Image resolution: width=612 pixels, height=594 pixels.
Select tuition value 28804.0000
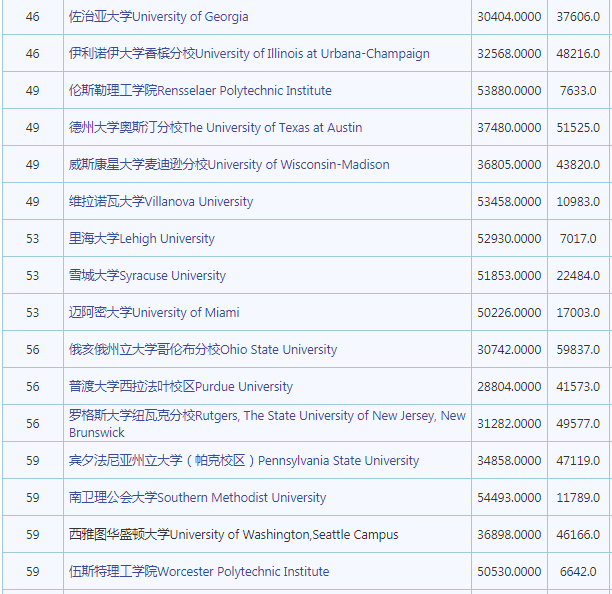[x=509, y=387]
